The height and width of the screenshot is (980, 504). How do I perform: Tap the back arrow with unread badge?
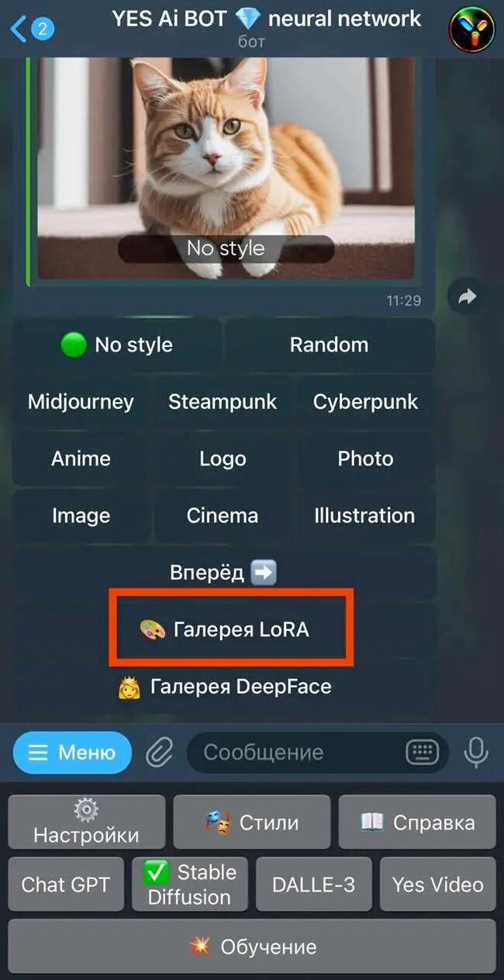(31, 29)
